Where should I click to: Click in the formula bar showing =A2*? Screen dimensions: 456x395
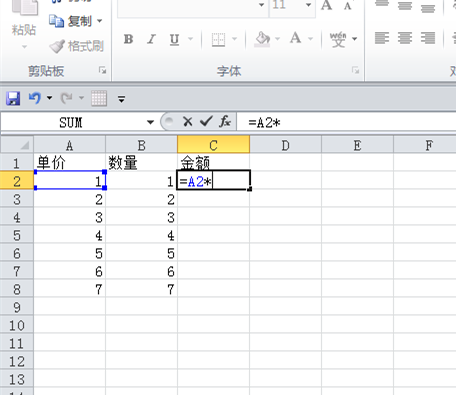click(x=346, y=123)
